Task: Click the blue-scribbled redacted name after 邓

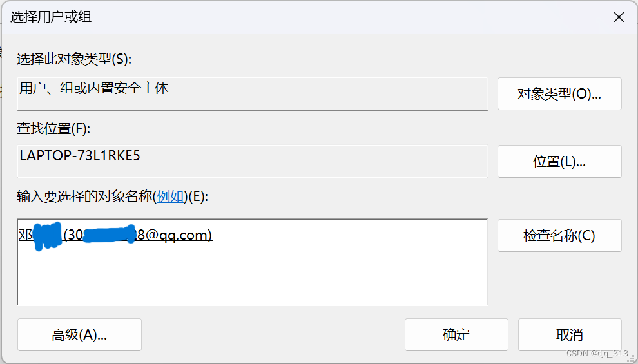Action: click(47, 236)
